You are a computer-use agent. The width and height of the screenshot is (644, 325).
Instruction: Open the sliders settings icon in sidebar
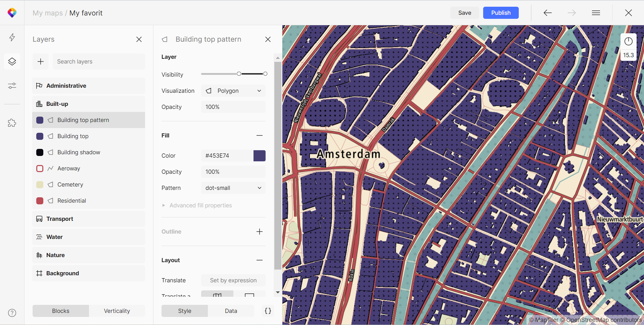pyautogui.click(x=12, y=86)
